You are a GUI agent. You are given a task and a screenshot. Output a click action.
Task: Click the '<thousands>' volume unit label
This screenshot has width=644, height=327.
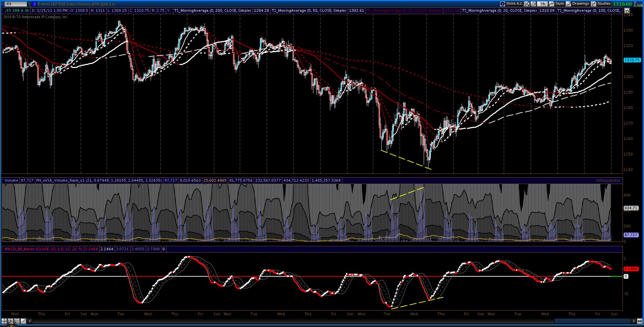click(608, 180)
